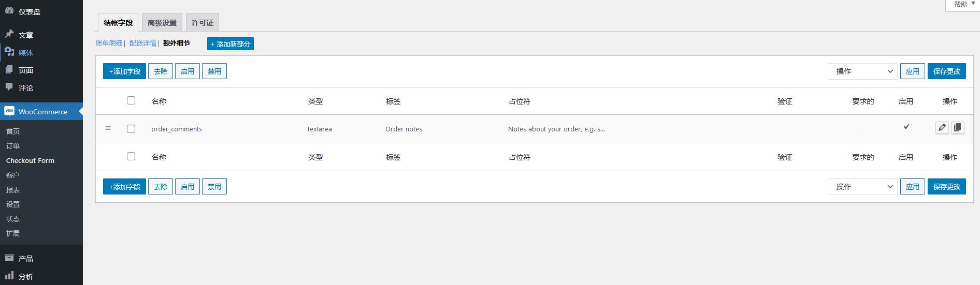Open WooCommerce 客户 submenu item
Image resolution: width=980 pixels, height=285 pixels.
click(x=13, y=175)
